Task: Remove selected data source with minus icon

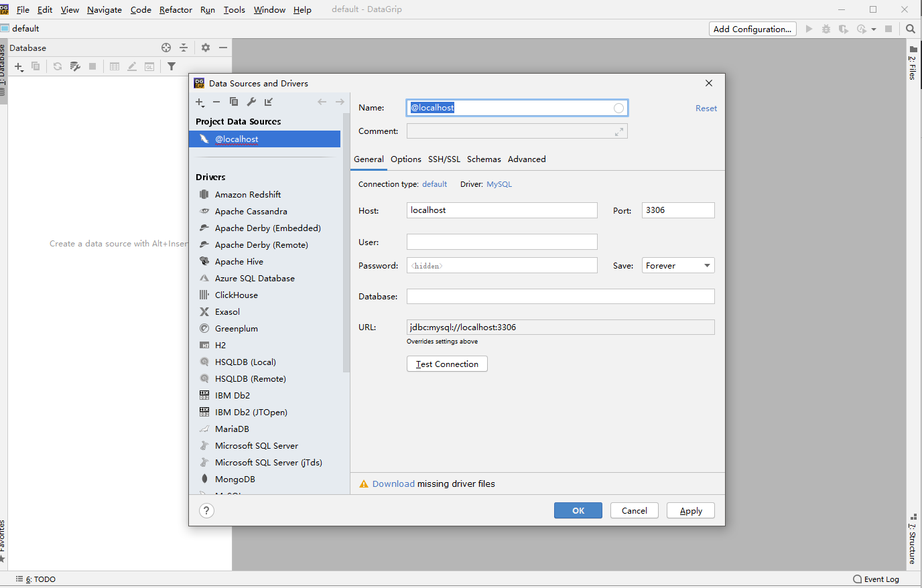Action: 216,102
